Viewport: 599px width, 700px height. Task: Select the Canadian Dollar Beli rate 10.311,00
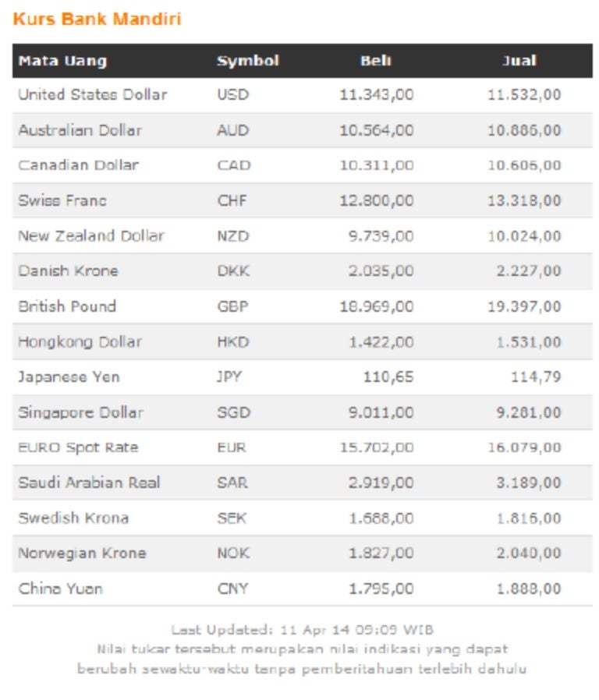coord(376,165)
